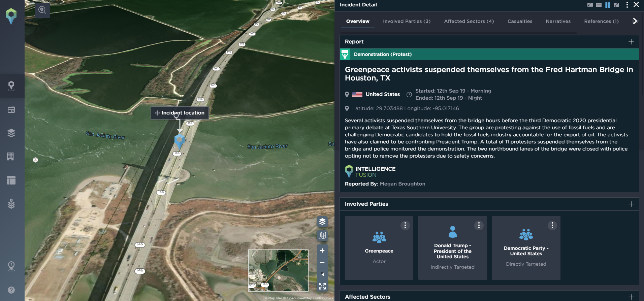Viewport: 644px width, 301px height.
Task: Open the map search magnifier
Action: click(42, 10)
